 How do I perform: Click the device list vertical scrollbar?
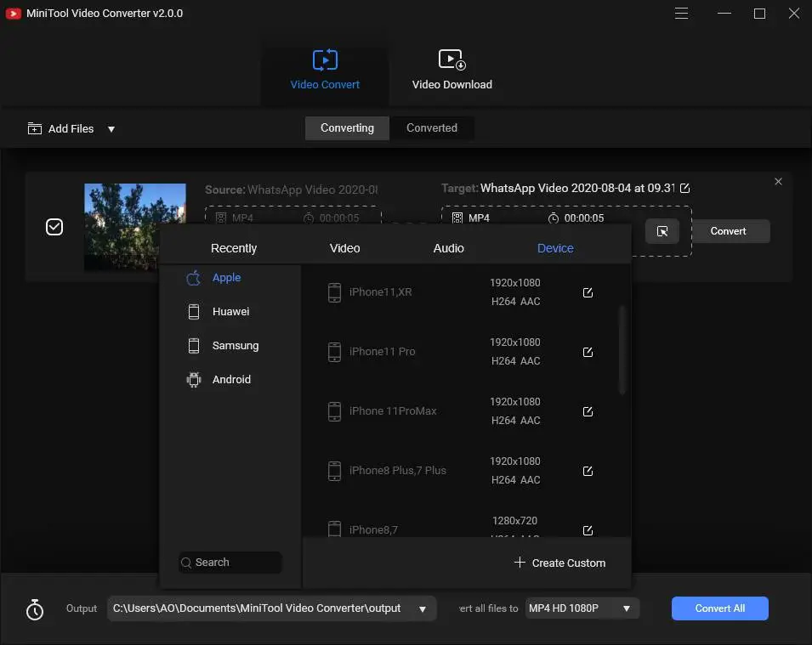click(x=622, y=348)
